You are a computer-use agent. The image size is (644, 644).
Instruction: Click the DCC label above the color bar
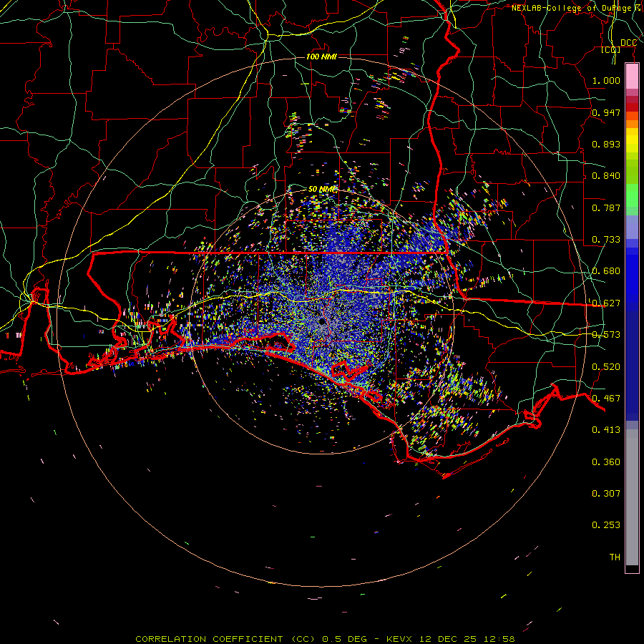tap(628, 43)
